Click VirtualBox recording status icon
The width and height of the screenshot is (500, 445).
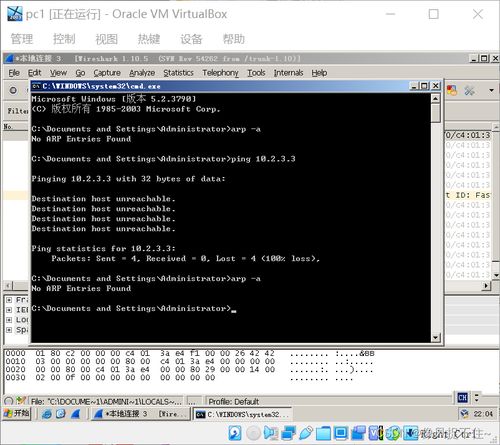358,433
